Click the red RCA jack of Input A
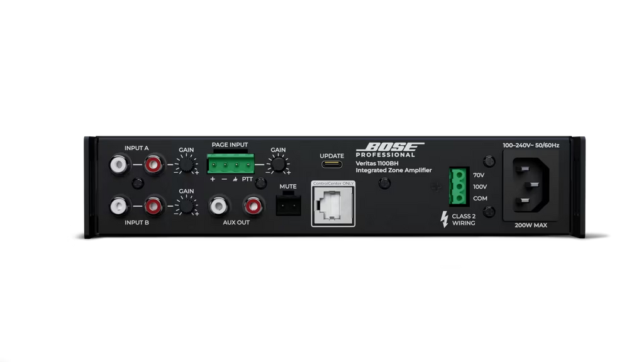Image resolution: width=644 pixels, height=362 pixels. 153,165
